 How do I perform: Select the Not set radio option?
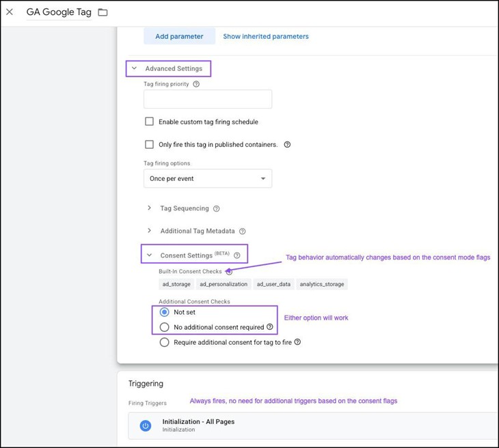(164, 312)
